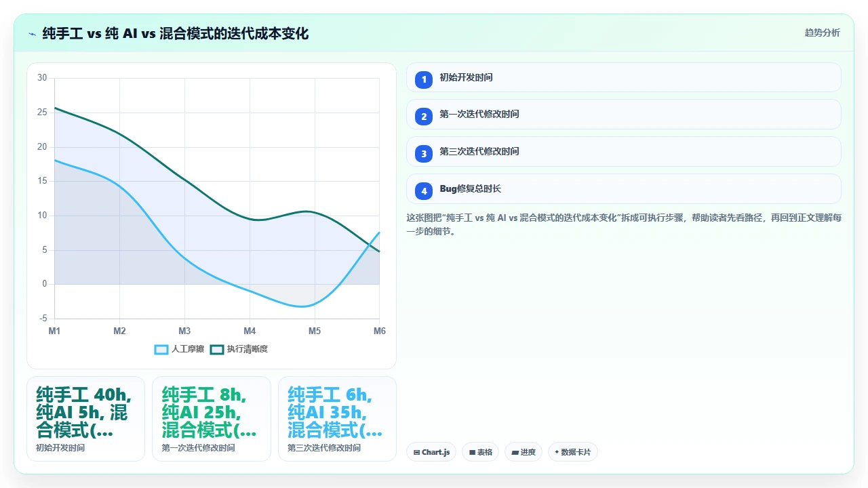Click the M6 axis label
The image size is (868, 488).
[x=380, y=331]
